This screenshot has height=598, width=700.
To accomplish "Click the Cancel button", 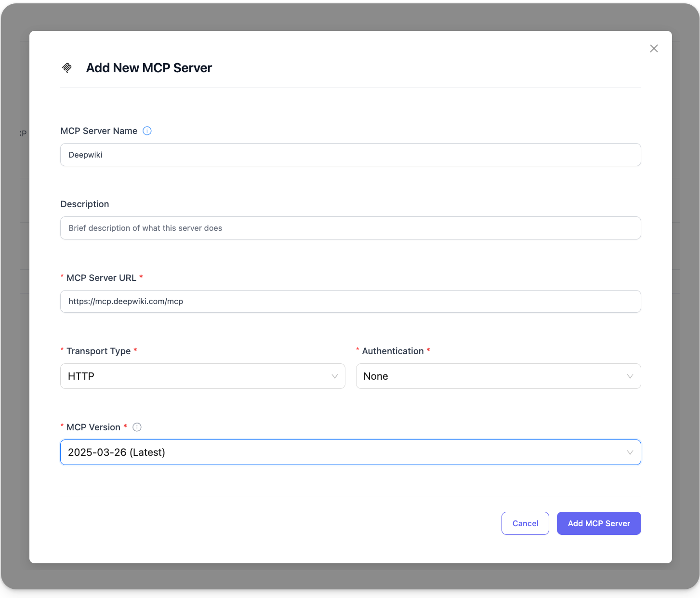I will (x=525, y=523).
